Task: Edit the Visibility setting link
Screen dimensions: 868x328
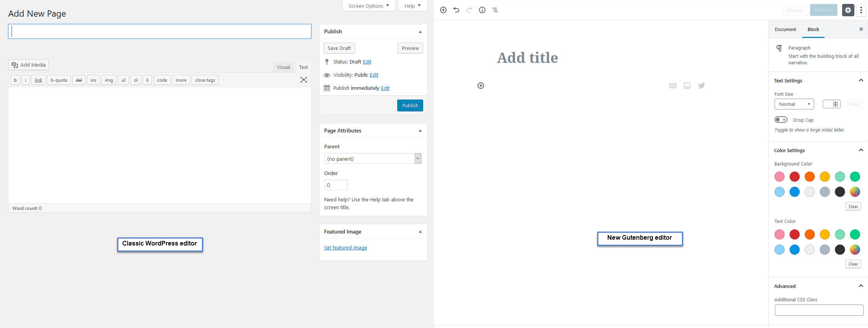Action: click(x=374, y=75)
